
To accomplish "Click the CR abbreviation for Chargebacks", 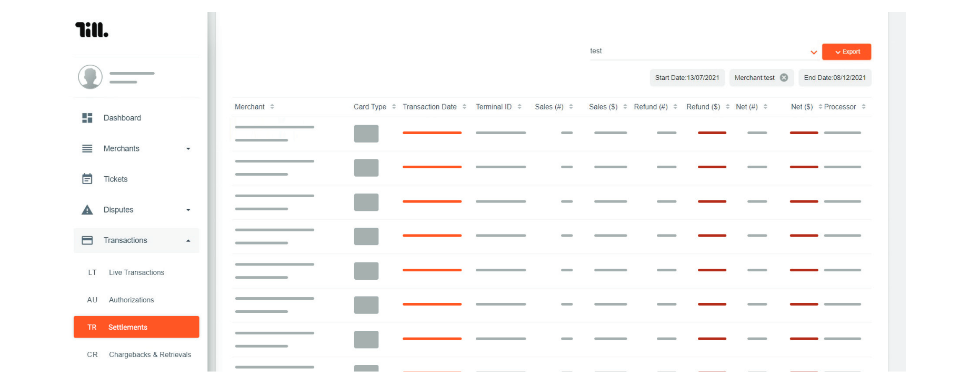I will pos(92,354).
